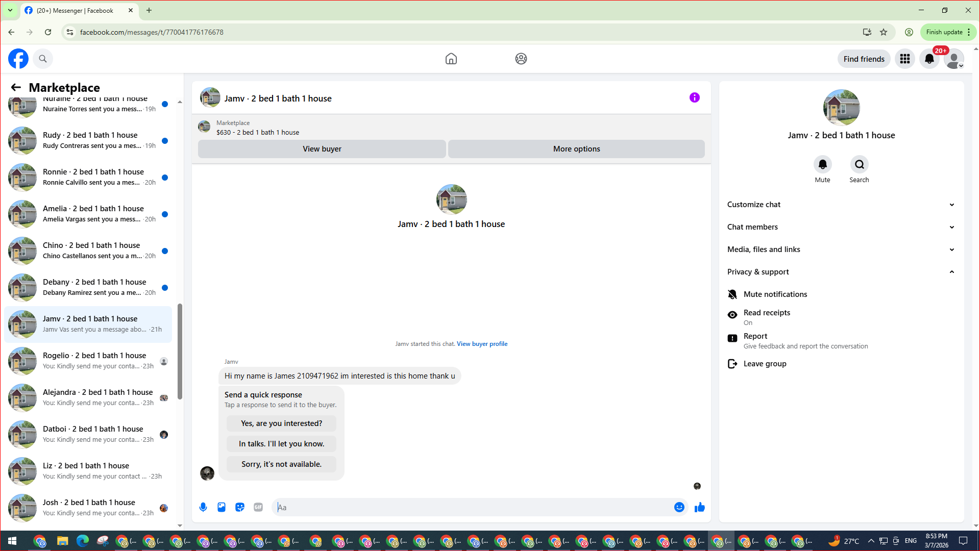Open Datboi conversation in the list
The width and height of the screenshot is (980, 551).
(x=88, y=434)
